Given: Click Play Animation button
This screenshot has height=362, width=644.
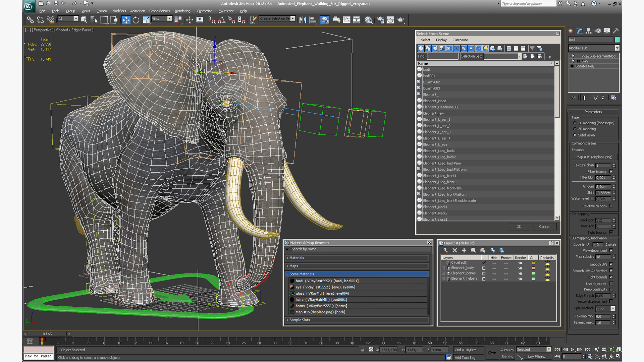Looking at the screenshot, I should 573,350.
